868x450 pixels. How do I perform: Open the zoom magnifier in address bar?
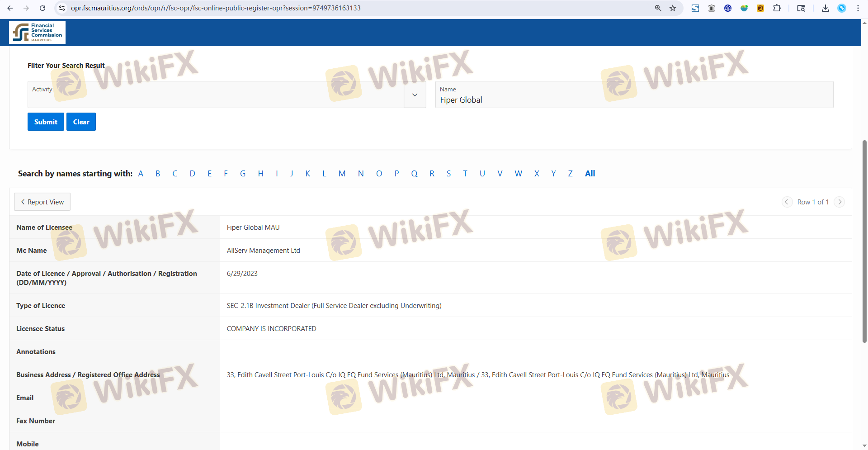pos(658,8)
